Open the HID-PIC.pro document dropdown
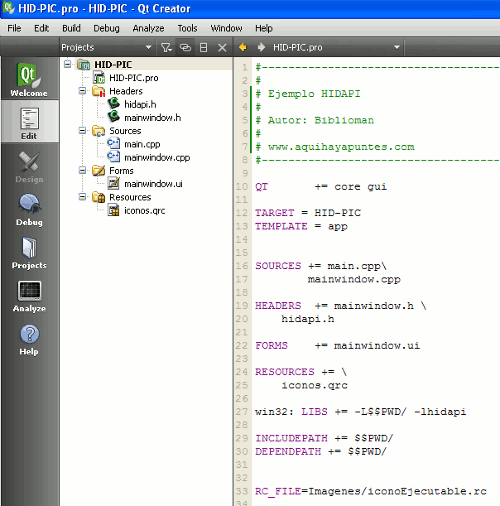This screenshot has height=506, width=500. click(336, 47)
